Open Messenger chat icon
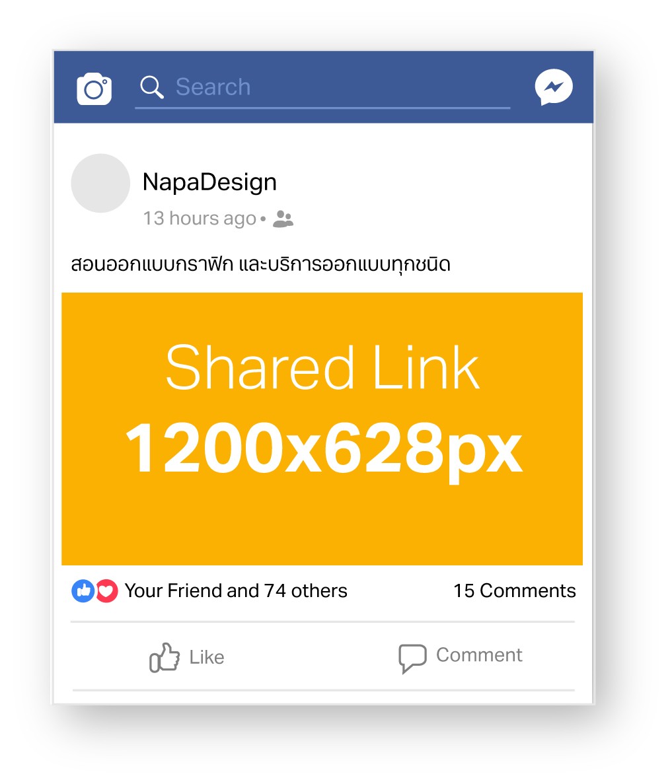The width and height of the screenshot is (672, 784). pos(554,87)
